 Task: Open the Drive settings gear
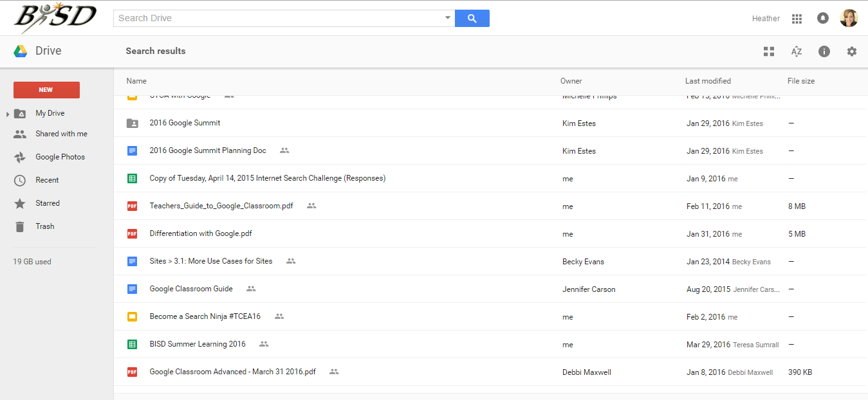tap(852, 51)
